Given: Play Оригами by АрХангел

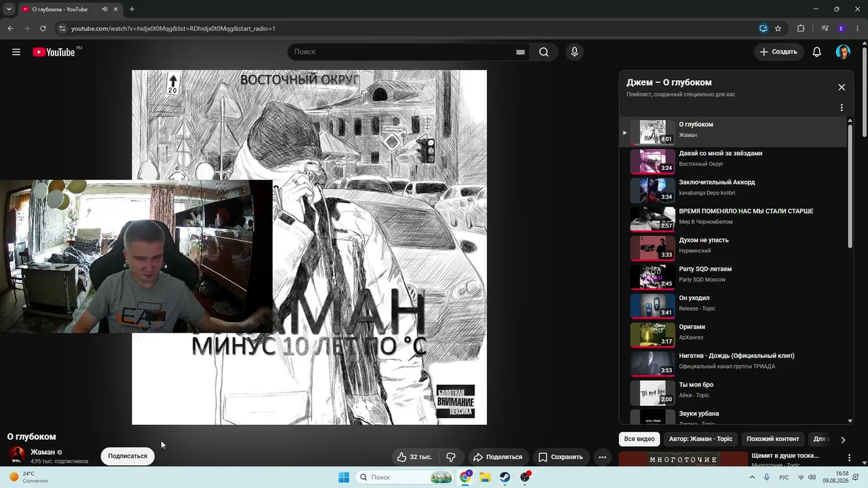Looking at the screenshot, I should point(734,335).
